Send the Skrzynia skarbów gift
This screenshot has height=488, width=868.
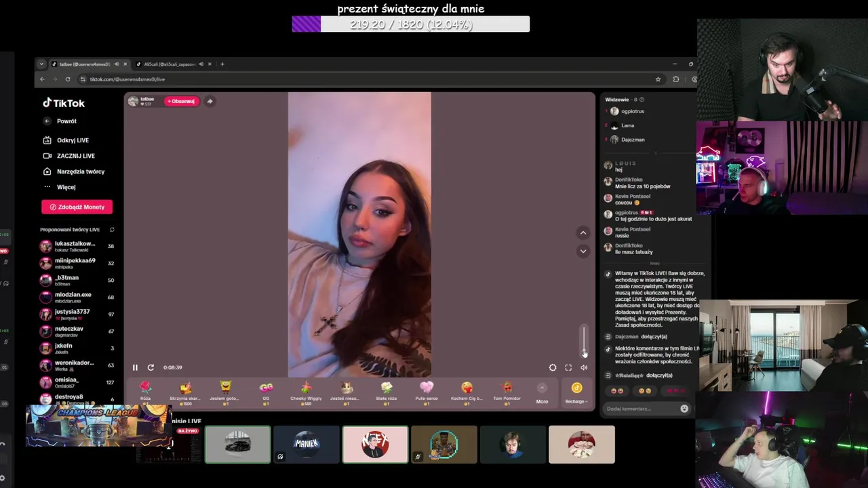185,392
